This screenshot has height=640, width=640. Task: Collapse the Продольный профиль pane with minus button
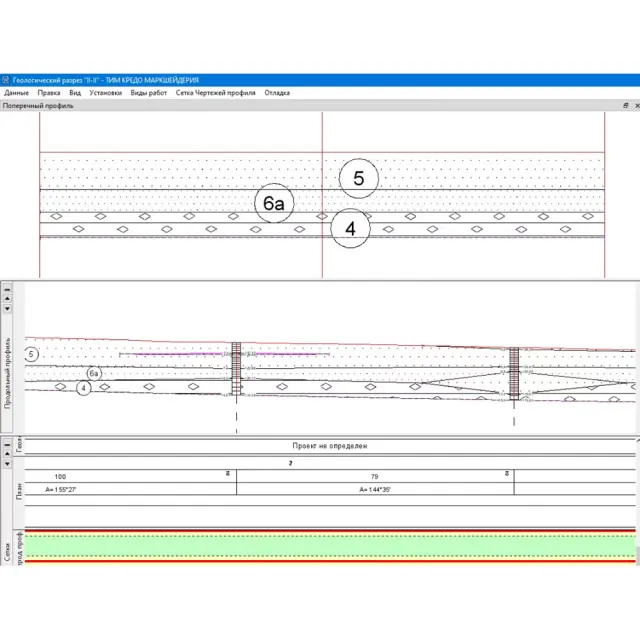[x=7, y=287]
